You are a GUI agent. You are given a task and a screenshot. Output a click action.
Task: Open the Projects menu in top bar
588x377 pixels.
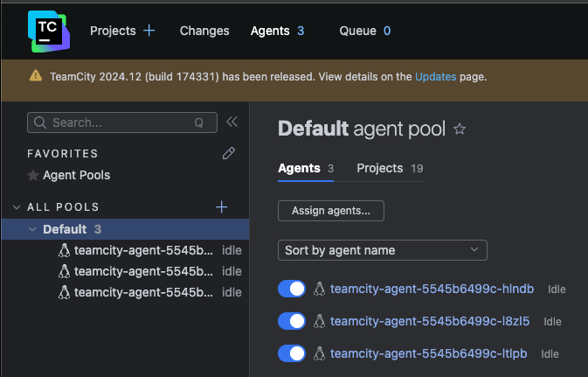113,31
